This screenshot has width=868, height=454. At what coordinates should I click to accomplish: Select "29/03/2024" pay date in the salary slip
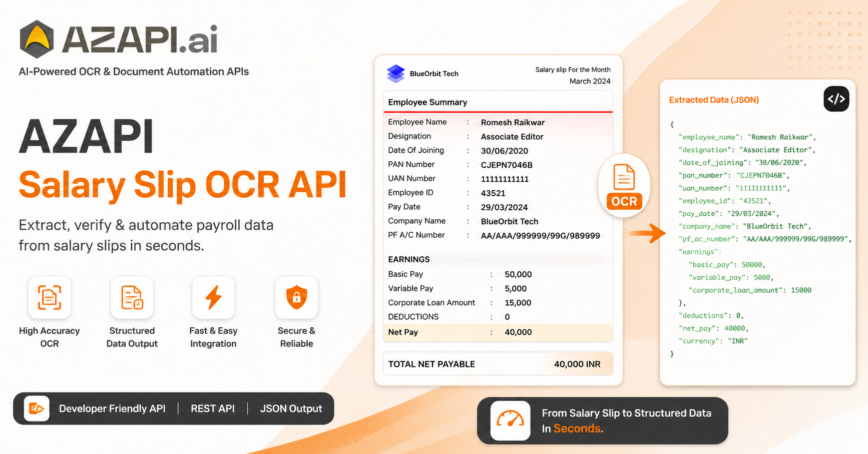click(504, 207)
